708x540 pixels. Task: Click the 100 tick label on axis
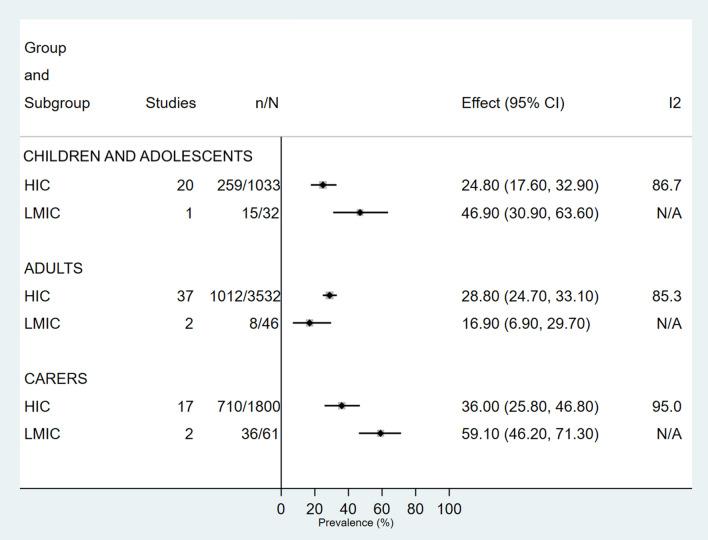pyautogui.click(x=448, y=508)
